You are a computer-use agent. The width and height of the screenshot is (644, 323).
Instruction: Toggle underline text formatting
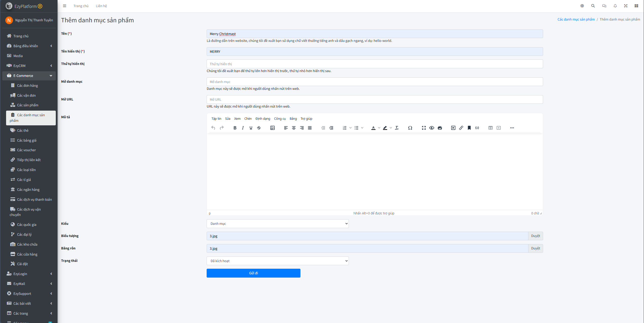tap(251, 128)
